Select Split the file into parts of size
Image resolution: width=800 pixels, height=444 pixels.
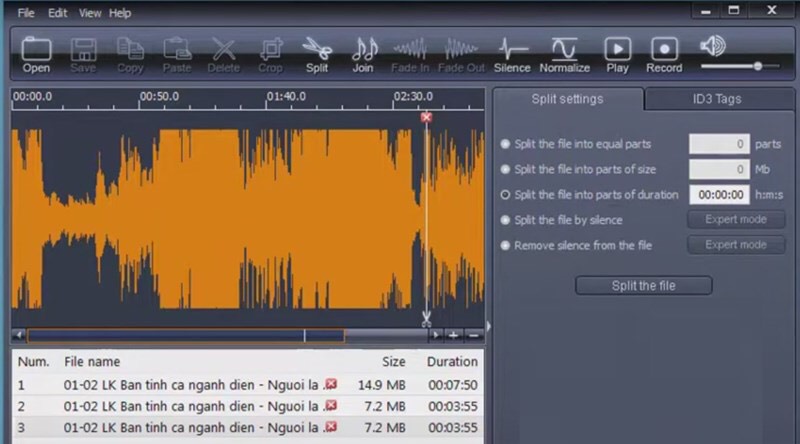(505, 169)
